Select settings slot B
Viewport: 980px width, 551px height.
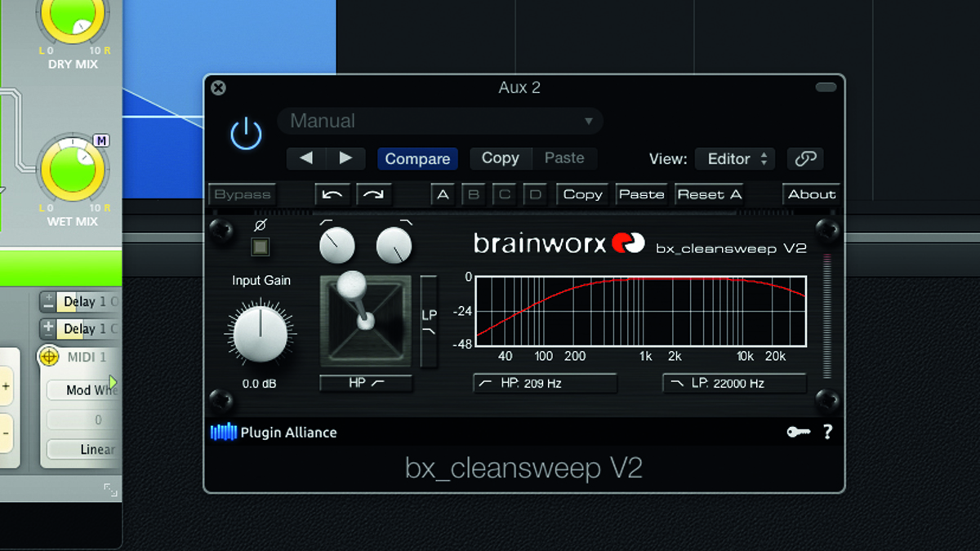[474, 194]
